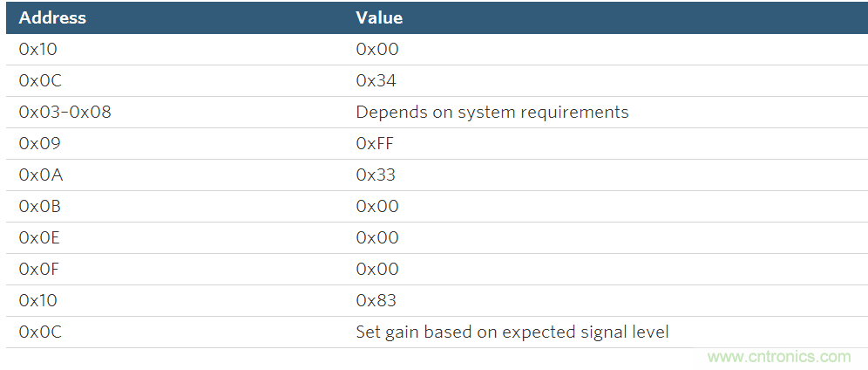Select the 0xFF value cell

tap(375, 144)
